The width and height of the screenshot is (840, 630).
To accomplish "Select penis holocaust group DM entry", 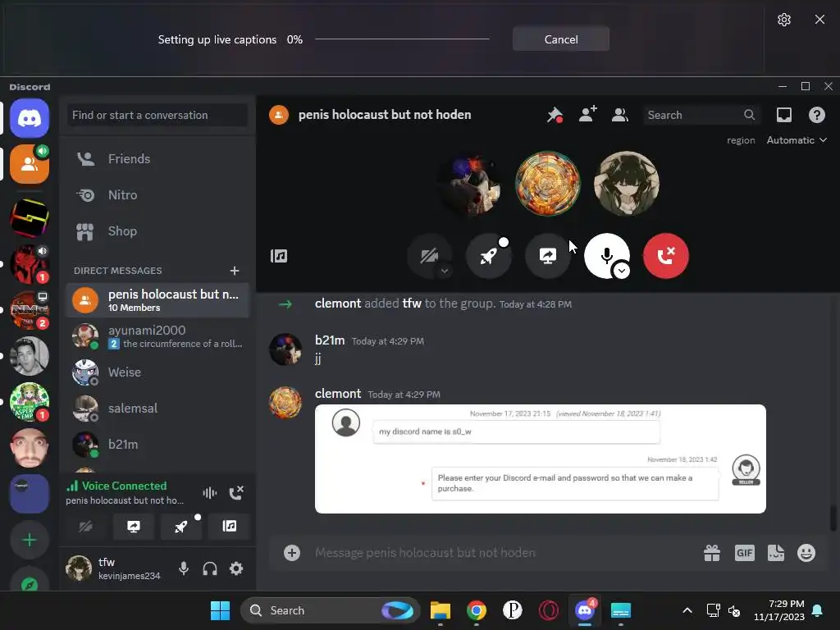I will (x=157, y=300).
